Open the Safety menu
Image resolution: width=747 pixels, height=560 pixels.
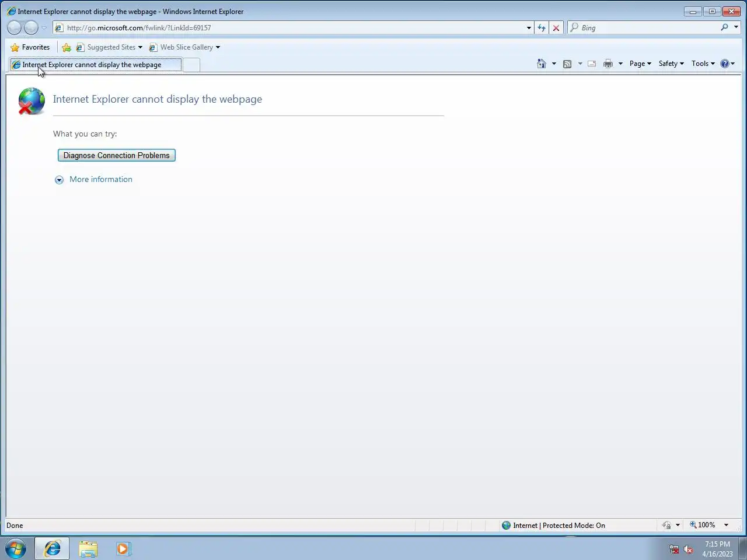671,64
